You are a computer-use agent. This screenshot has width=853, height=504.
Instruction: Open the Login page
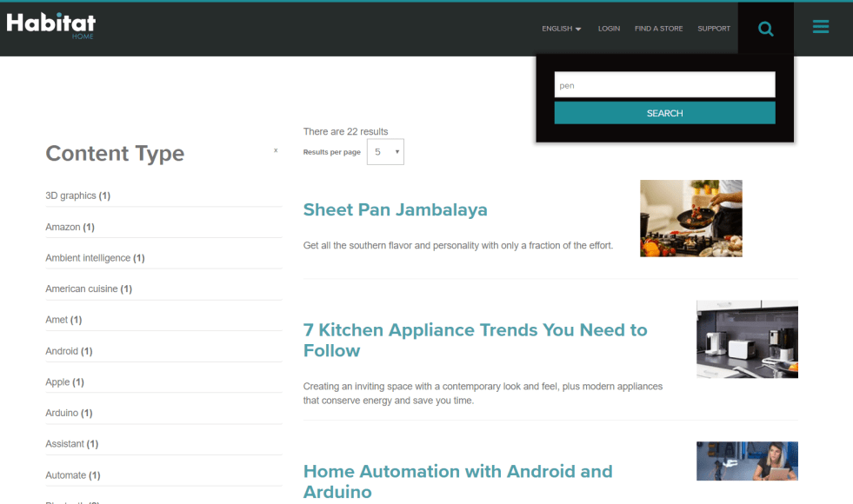point(609,29)
